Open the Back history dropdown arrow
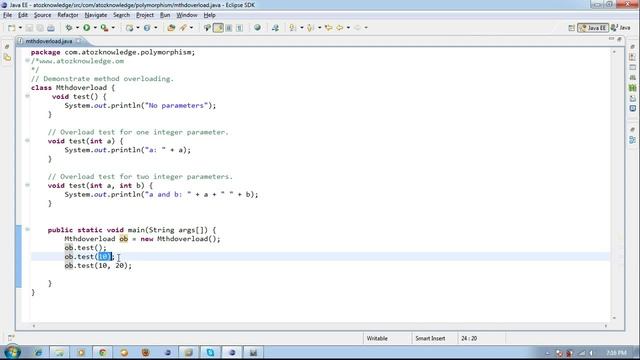 [348, 28]
